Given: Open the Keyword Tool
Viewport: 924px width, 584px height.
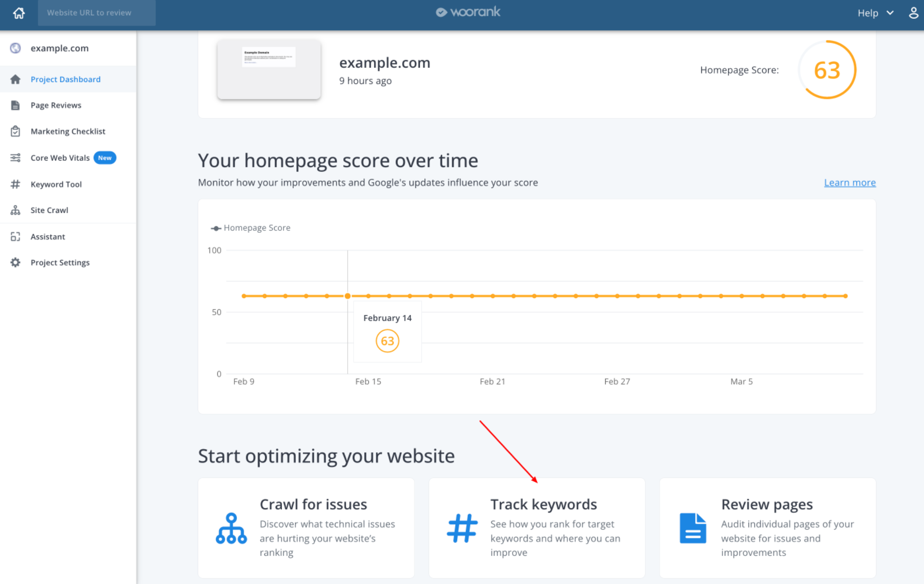Looking at the screenshot, I should [x=68, y=184].
